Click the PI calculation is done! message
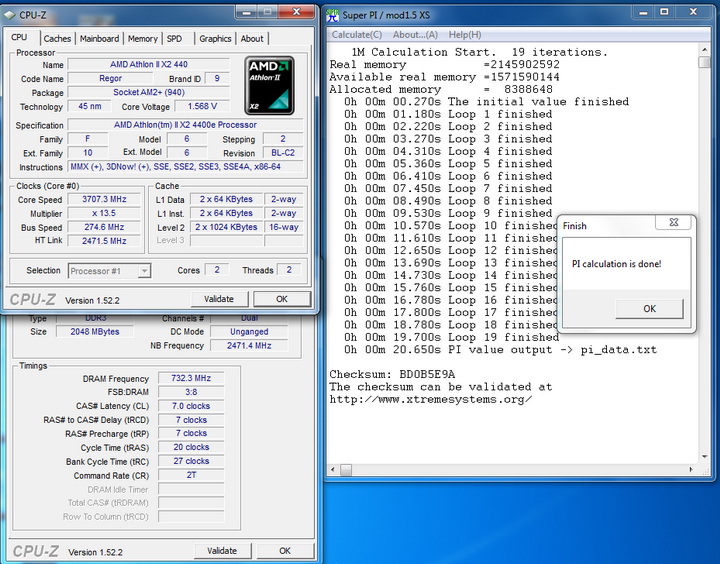Viewport: 720px width, 564px height. pos(616,264)
